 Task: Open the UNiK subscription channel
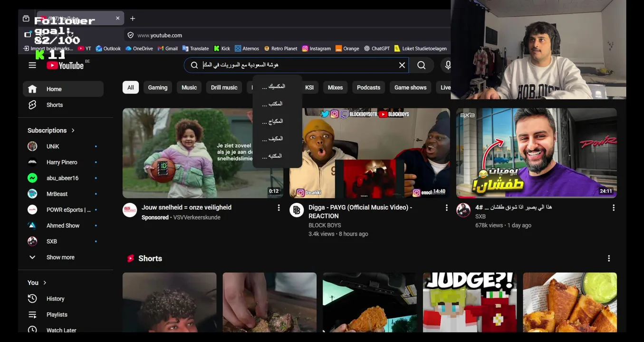(63, 146)
